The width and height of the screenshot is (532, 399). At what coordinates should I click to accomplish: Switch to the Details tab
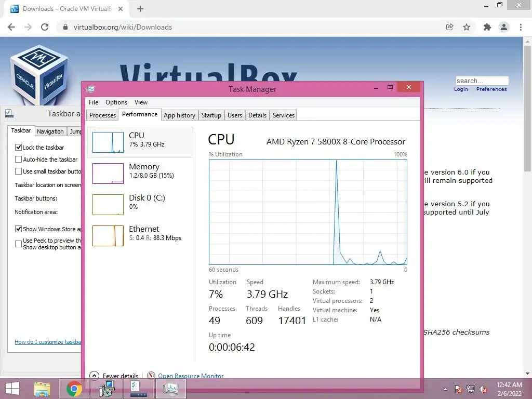[x=257, y=115]
